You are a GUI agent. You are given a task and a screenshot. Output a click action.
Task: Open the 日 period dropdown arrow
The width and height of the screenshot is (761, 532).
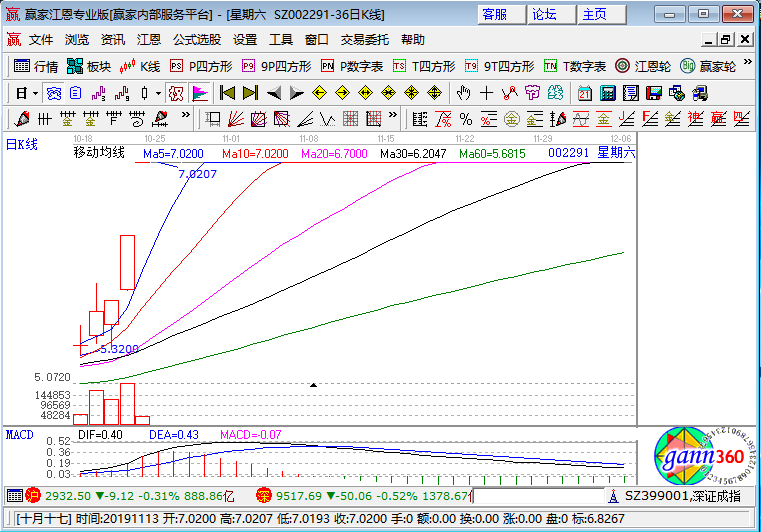pos(36,93)
